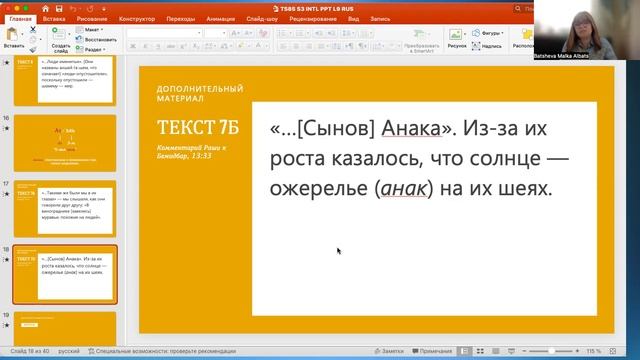The height and width of the screenshot is (360, 640).
Task: Click the Redo arrow icon
Action: (x=90, y=9)
